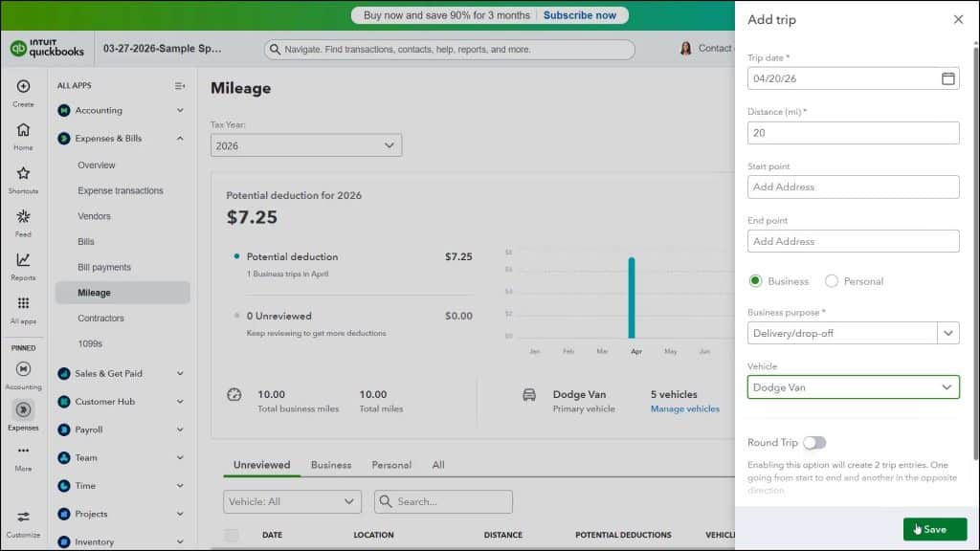The width and height of the screenshot is (980, 551).
Task: Switch to the Unreviewed tab
Action: [262, 466]
